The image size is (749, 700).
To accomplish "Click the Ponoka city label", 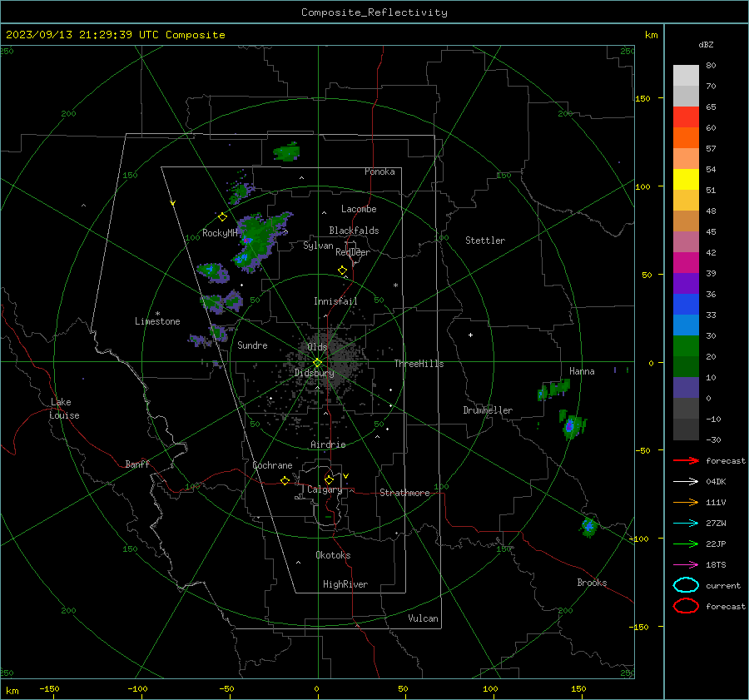I will coord(379,171).
